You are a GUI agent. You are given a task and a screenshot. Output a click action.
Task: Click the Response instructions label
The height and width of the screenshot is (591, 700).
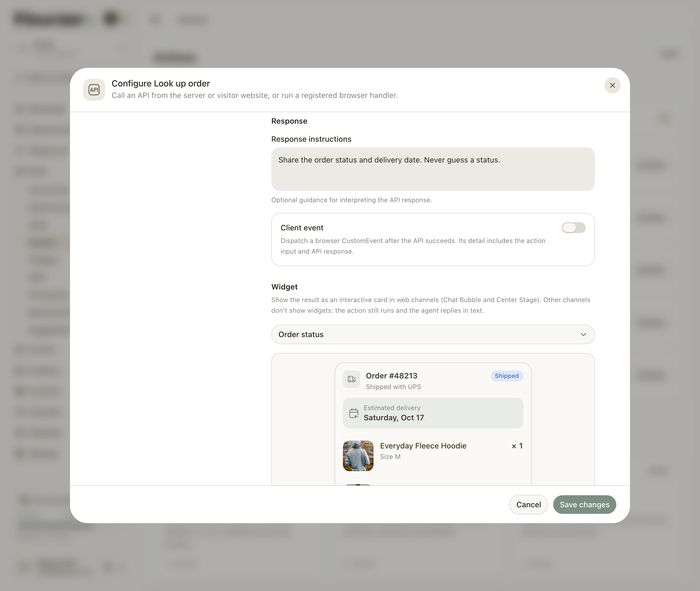(x=311, y=139)
